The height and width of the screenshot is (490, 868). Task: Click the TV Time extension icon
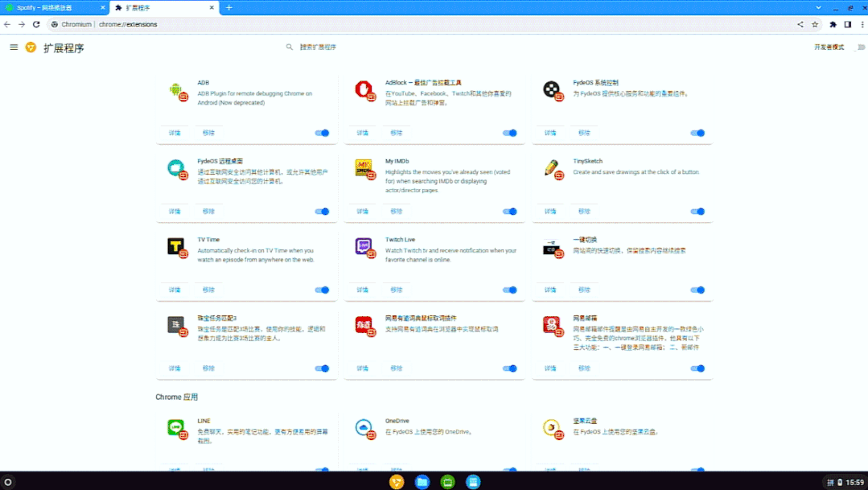(176, 246)
